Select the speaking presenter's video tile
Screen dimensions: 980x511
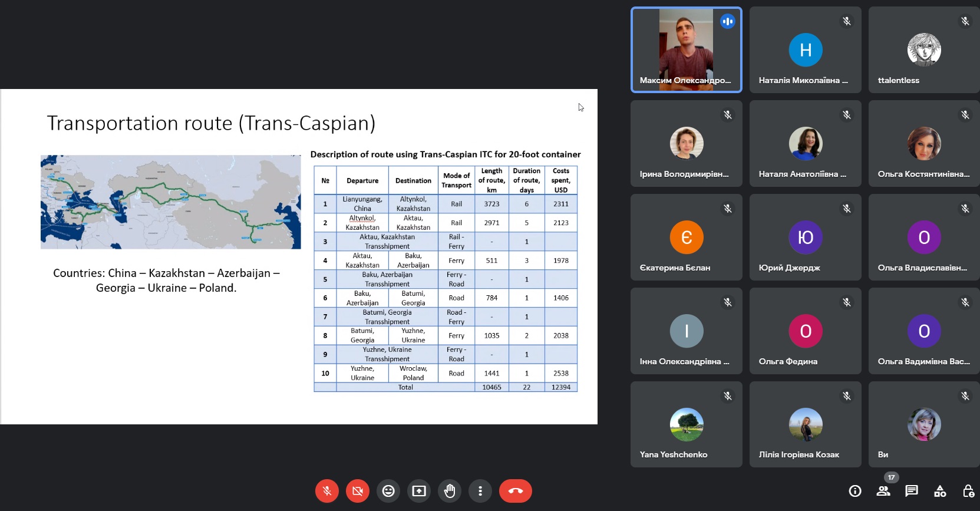click(x=686, y=50)
